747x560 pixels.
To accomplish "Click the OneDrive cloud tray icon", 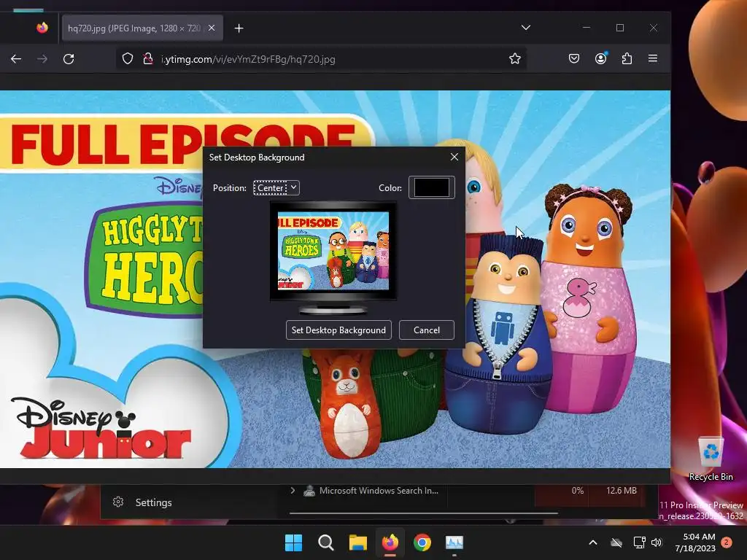I will [x=616, y=542].
